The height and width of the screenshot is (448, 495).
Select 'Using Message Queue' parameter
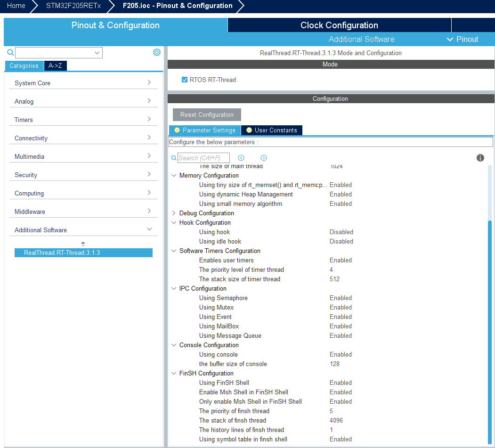point(230,335)
